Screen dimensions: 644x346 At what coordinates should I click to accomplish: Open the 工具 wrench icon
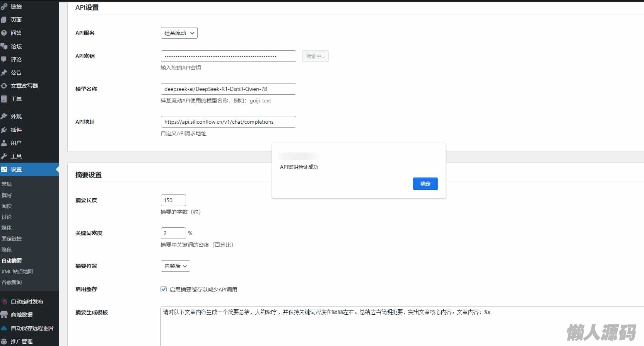[4, 156]
